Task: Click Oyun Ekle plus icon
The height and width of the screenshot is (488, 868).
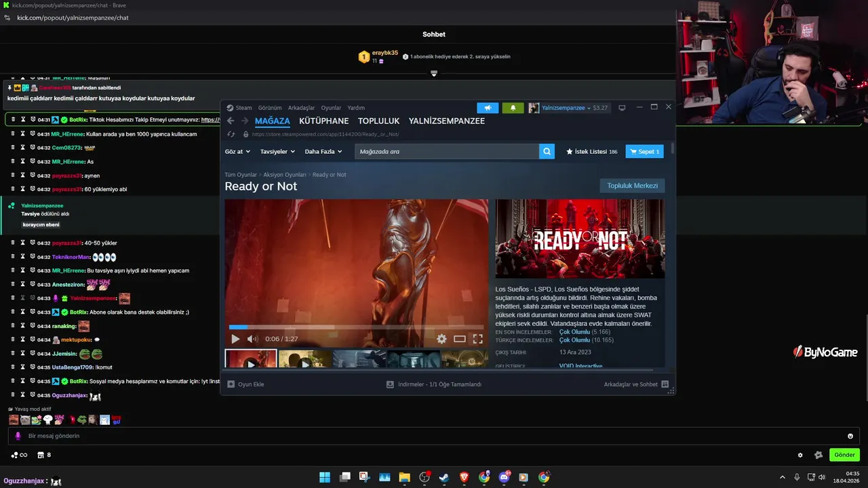Action: (x=231, y=384)
